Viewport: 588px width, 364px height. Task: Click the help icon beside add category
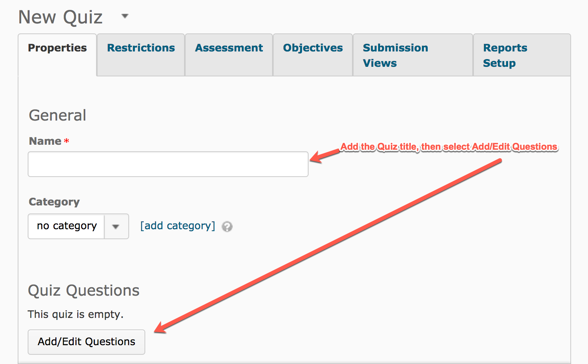pos(227,227)
